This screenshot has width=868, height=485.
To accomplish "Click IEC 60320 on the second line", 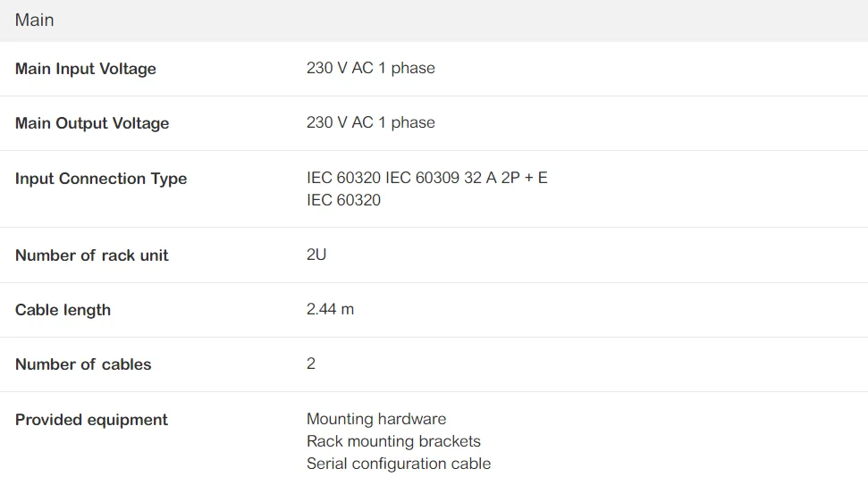I will (343, 200).
